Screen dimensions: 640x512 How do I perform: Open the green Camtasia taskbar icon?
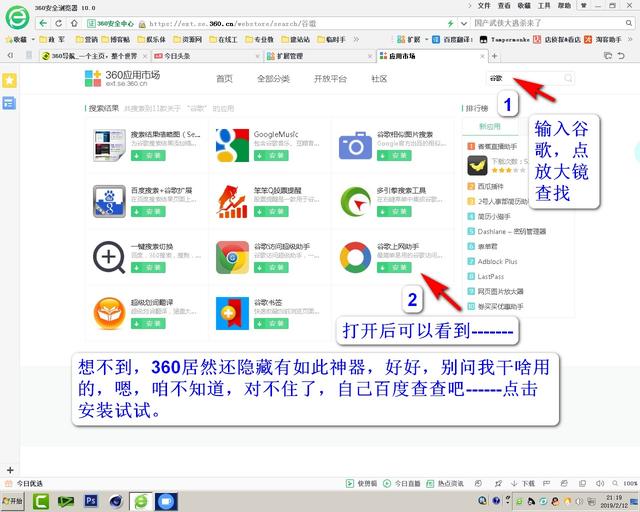click(x=41, y=501)
